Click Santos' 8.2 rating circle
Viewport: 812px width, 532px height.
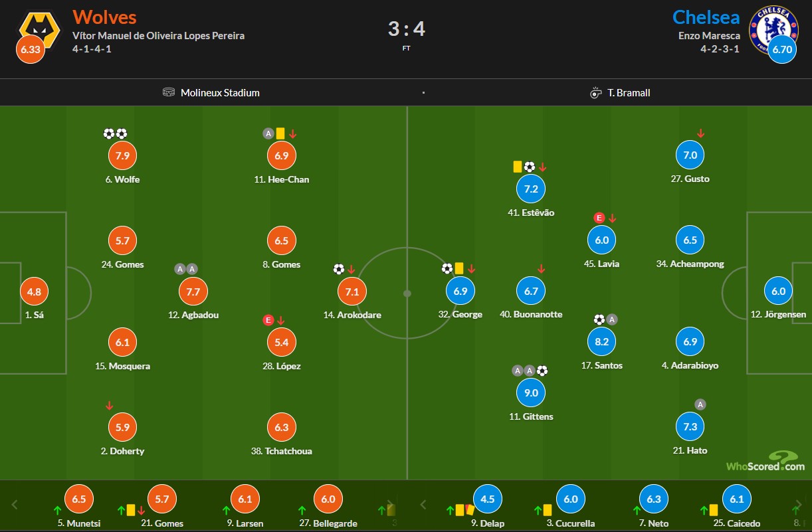[601, 341]
